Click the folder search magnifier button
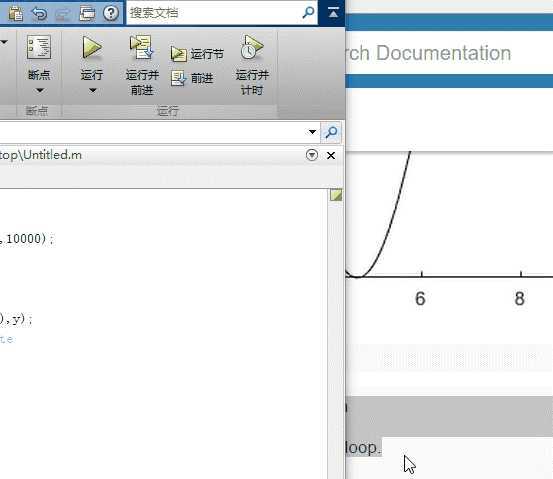 pos(331,132)
